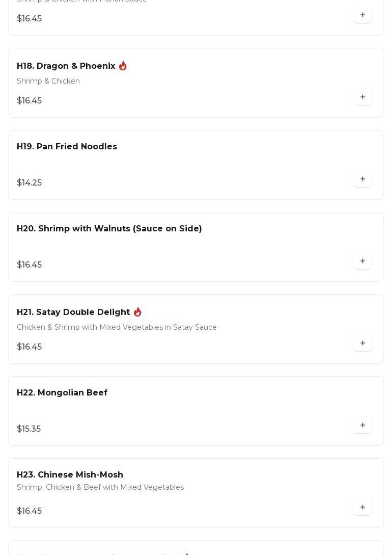This screenshot has height=555, width=392.
Task: Open H19 Pan Fried Noodles details
Action: (x=67, y=146)
